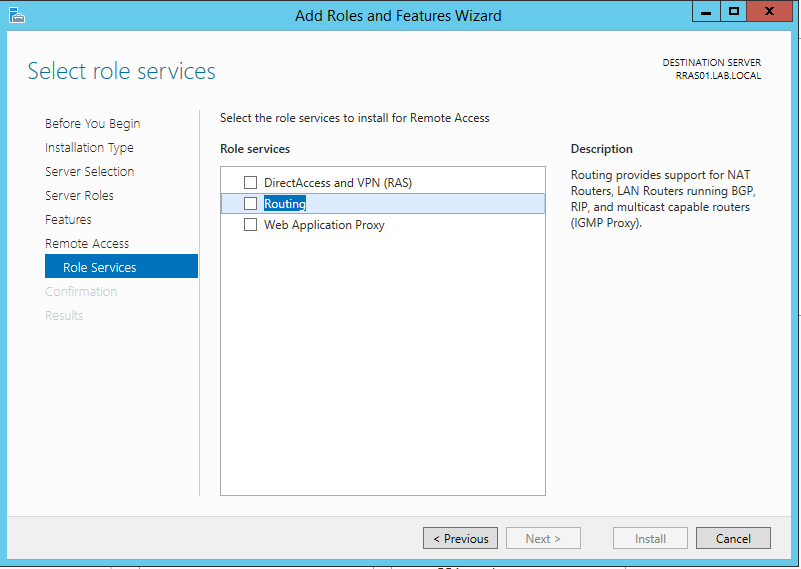801x569 pixels.
Task: Select the highlighted Role Services step
Action: 121,266
